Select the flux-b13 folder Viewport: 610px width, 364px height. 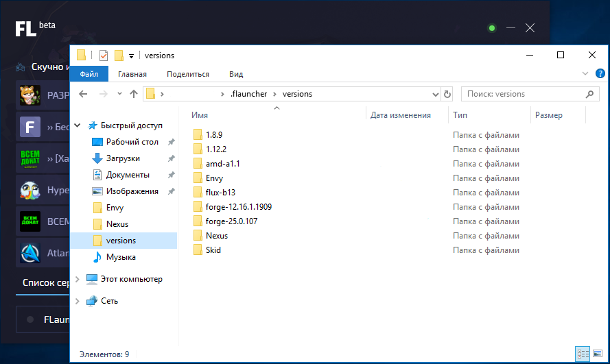[220, 193]
